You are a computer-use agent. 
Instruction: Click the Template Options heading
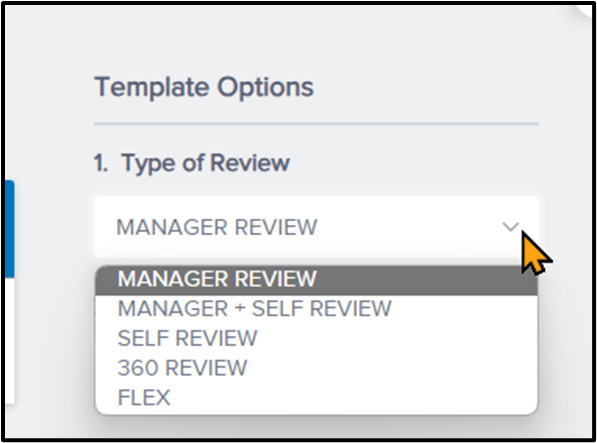click(x=204, y=87)
